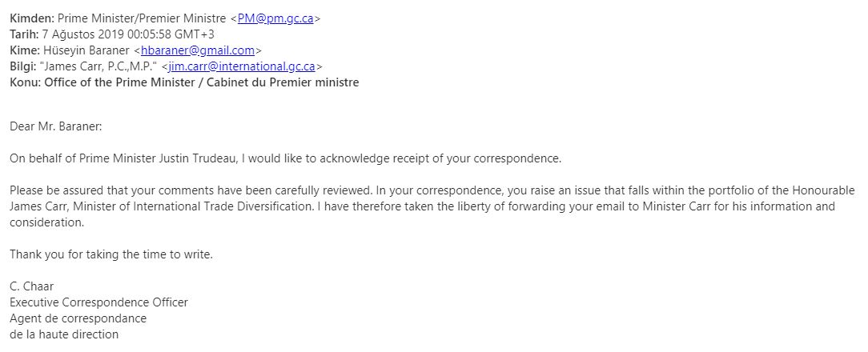
Task: Click the Hüseyin Baraner recipient name
Action: (x=86, y=50)
